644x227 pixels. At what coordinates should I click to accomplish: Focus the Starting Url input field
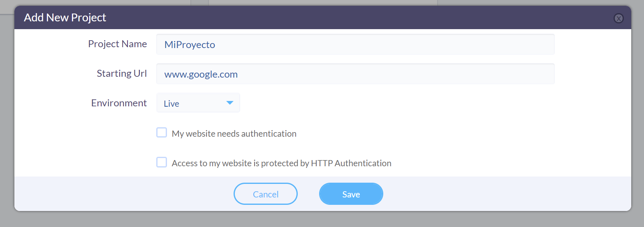click(355, 74)
